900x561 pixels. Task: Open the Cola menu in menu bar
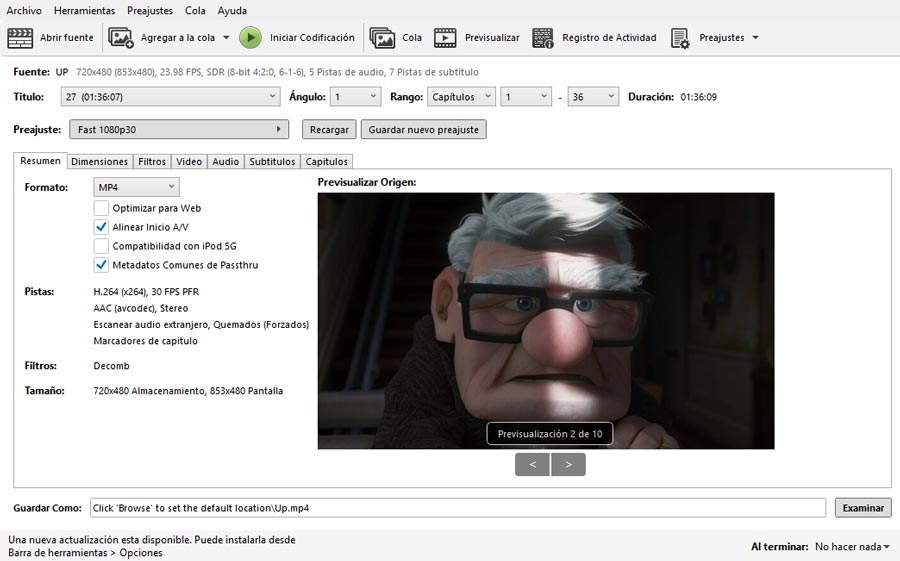pyautogui.click(x=195, y=10)
